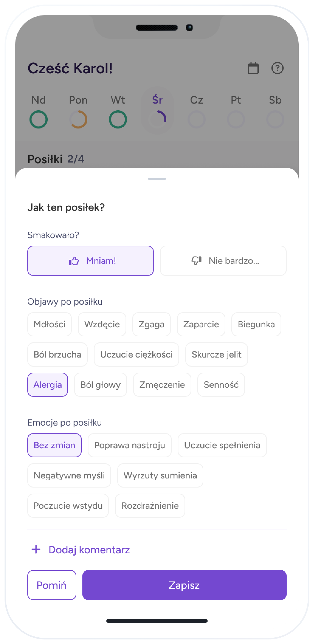Screen dimensions: 314x644
Task: Select the Ból głowy symptom chip
Action: (x=100, y=385)
